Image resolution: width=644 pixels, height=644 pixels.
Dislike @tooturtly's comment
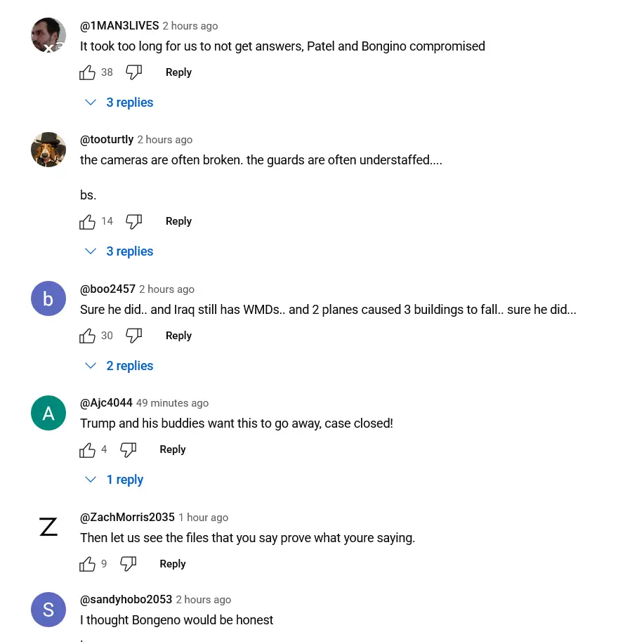[x=134, y=222]
